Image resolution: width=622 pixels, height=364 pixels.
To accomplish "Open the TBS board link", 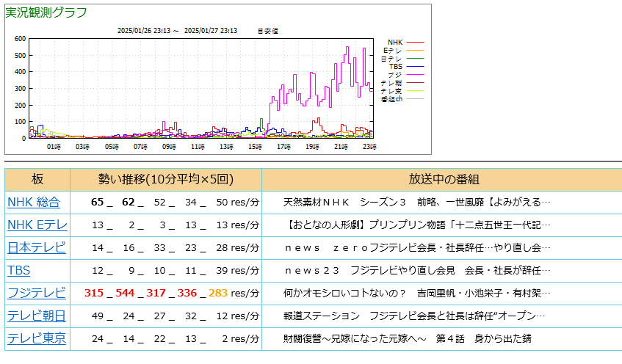I will 18,270.
